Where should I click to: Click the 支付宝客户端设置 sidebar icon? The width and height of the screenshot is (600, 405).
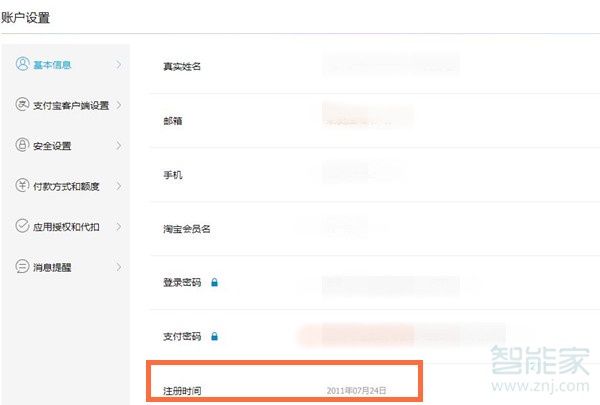click(22, 105)
